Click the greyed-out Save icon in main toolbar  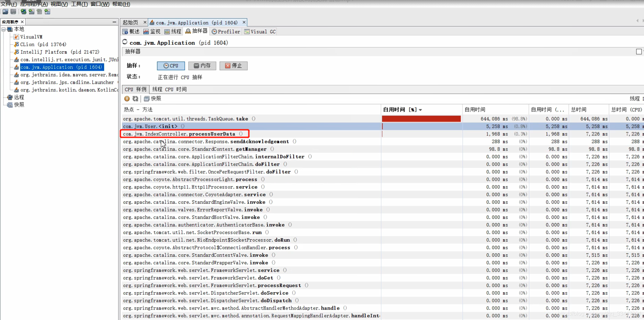pos(13,12)
